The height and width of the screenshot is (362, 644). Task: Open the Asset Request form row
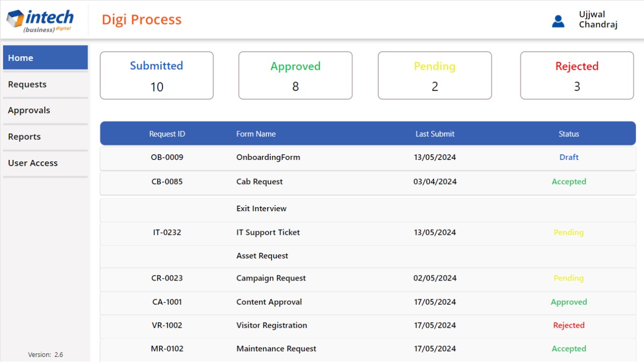pos(368,256)
